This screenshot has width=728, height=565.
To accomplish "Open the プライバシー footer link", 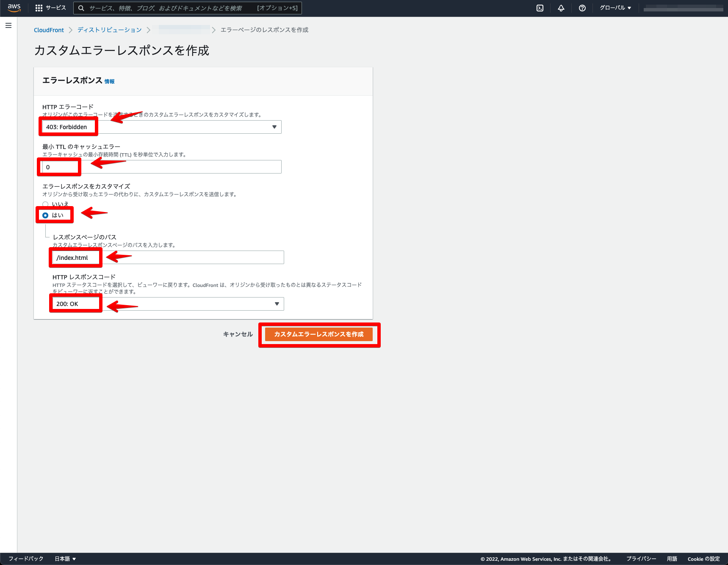I will click(x=641, y=559).
